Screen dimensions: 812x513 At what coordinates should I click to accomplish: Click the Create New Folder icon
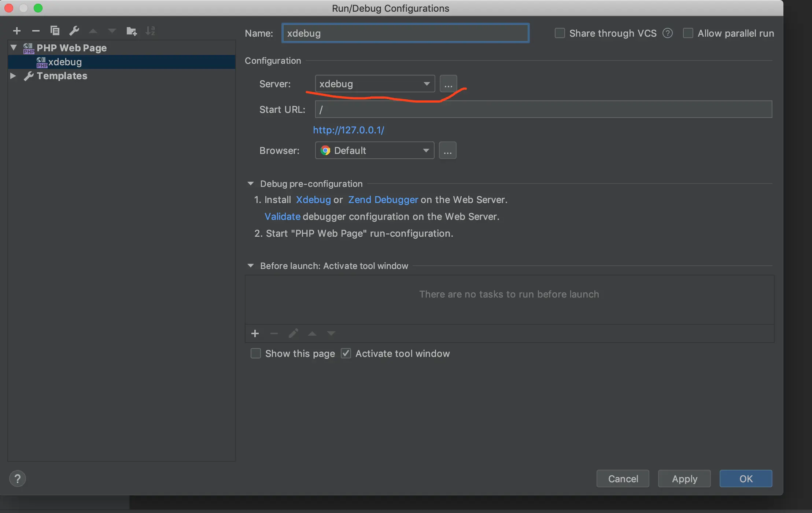pyautogui.click(x=132, y=31)
